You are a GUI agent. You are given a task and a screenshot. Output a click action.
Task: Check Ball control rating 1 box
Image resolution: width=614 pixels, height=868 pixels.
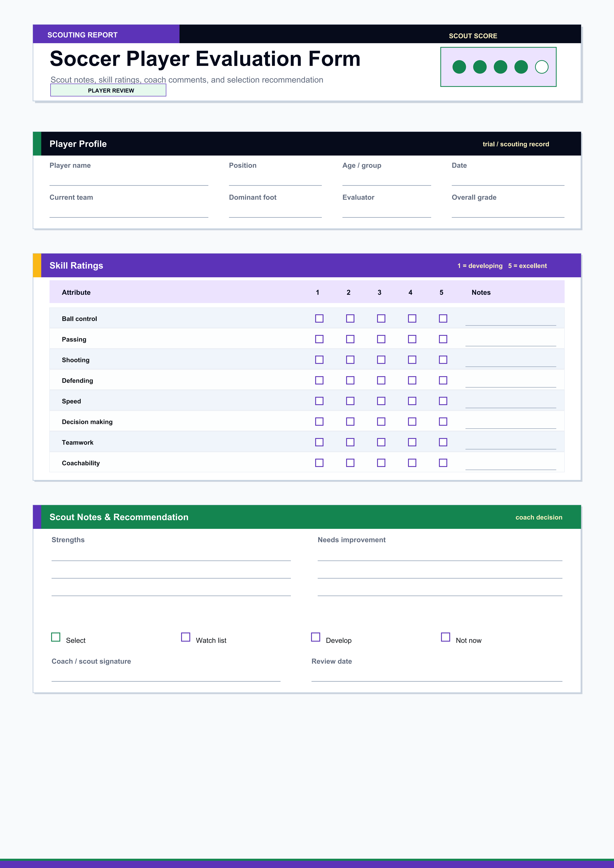tap(319, 318)
